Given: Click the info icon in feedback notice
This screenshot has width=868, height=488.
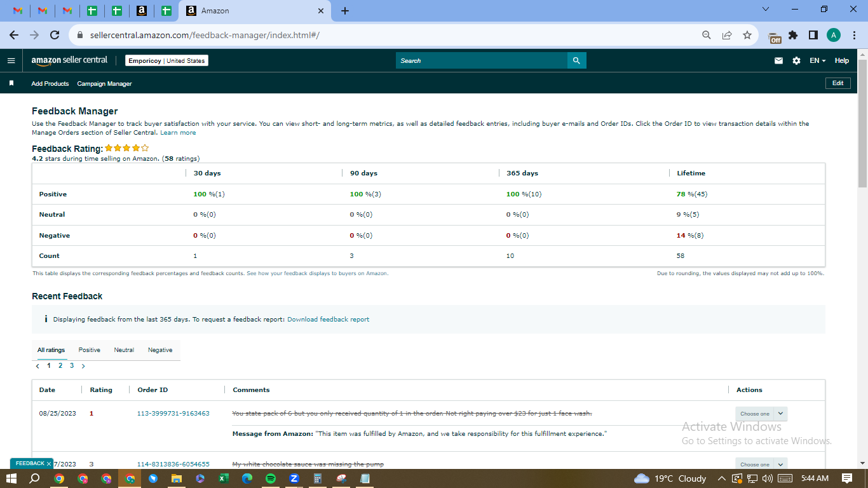Looking at the screenshot, I should tap(46, 319).
